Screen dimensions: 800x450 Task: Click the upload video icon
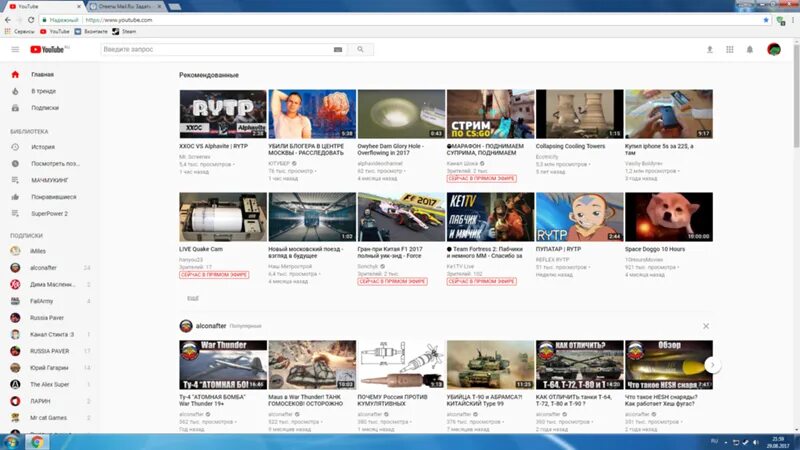tap(709, 49)
